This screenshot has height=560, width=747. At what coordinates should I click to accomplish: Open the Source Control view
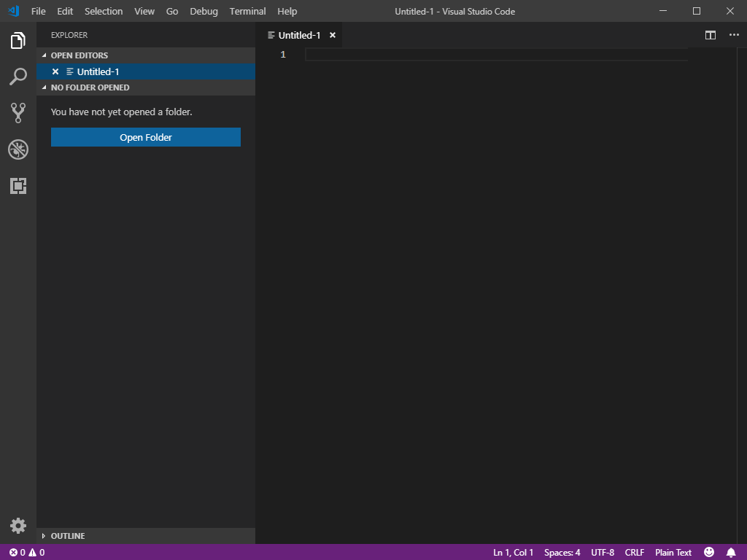(x=18, y=113)
